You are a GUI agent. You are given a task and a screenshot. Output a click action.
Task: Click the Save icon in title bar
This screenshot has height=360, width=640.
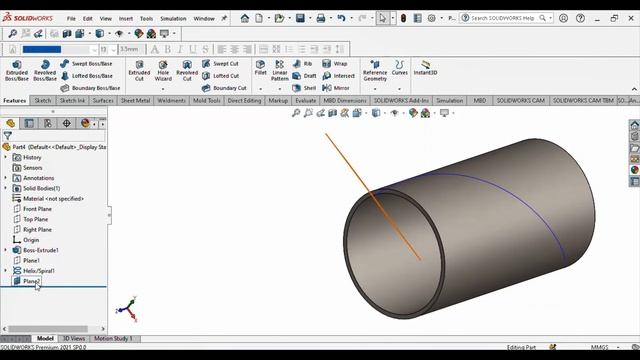click(x=300, y=18)
